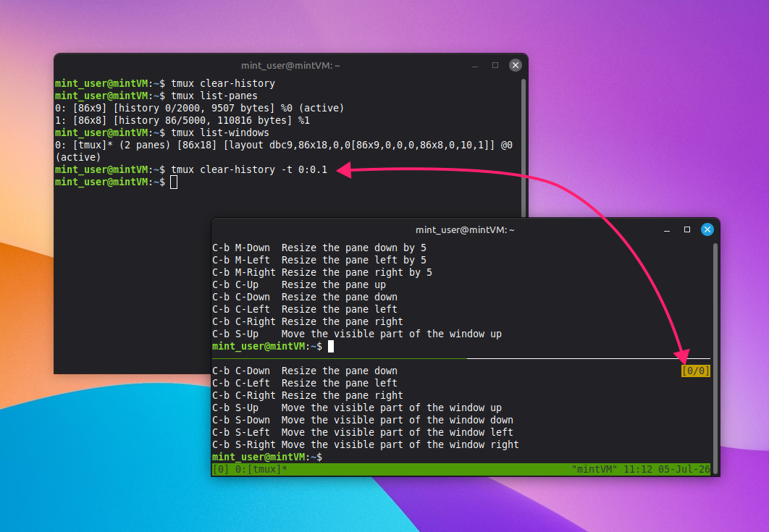Image resolution: width=769 pixels, height=532 pixels.
Task: Click upper pane 'C-b C-Left Resize the pane left'
Action: (x=305, y=309)
